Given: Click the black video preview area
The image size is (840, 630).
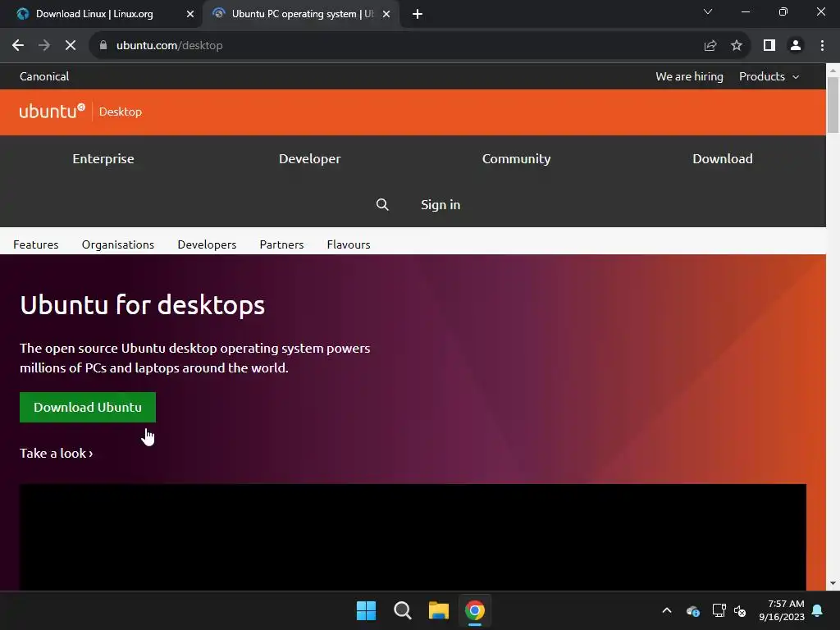Looking at the screenshot, I should point(413,536).
